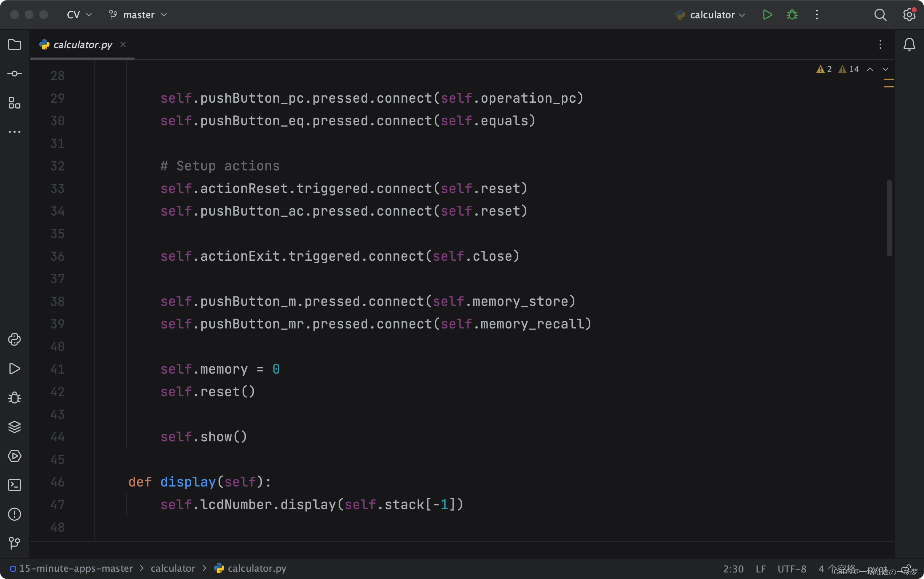Image resolution: width=924 pixels, height=579 pixels.
Task: Click the UTF-8 encoding status widget
Action: pyautogui.click(x=791, y=569)
